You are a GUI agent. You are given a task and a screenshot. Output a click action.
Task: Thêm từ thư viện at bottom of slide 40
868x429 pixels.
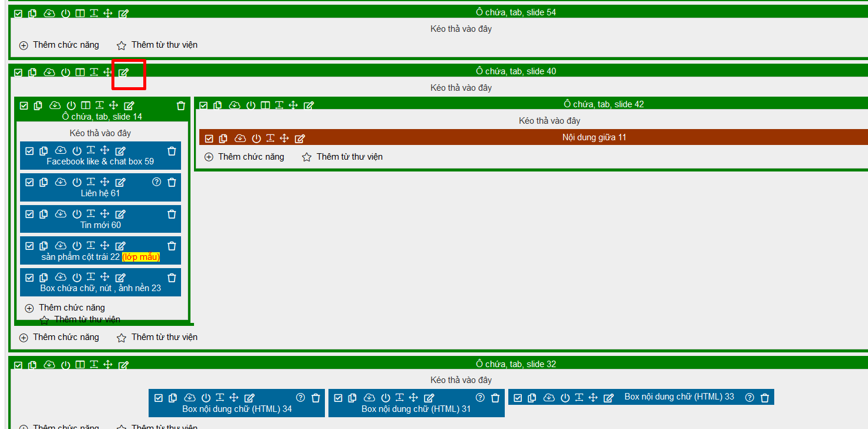tap(157, 337)
